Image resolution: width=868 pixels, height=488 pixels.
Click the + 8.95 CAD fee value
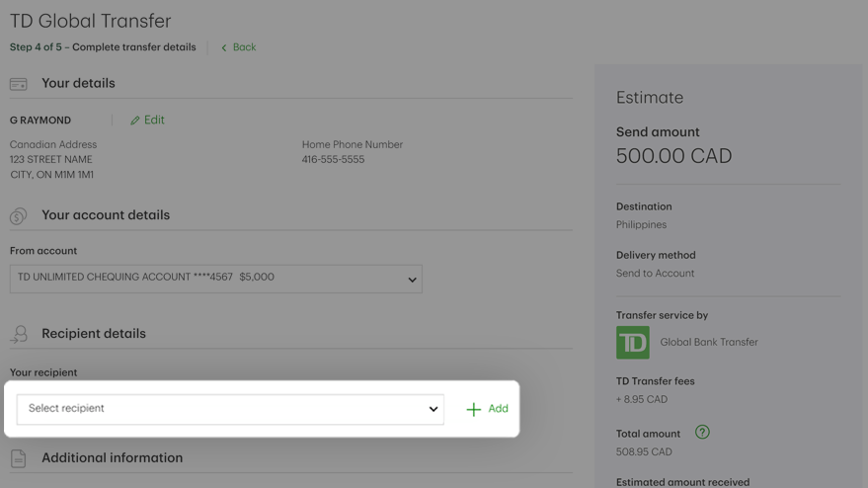coord(642,399)
